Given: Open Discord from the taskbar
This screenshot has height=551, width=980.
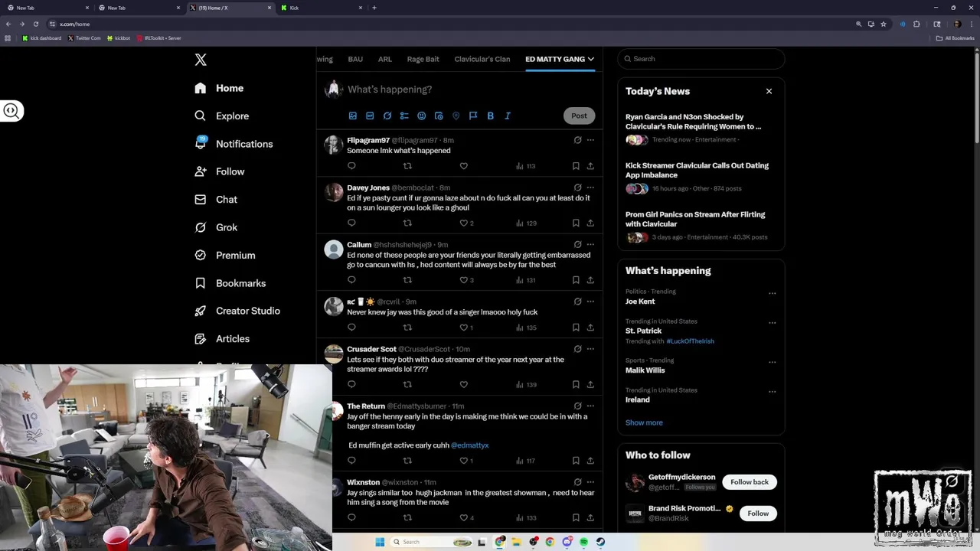Looking at the screenshot, I should coord(567,542).
